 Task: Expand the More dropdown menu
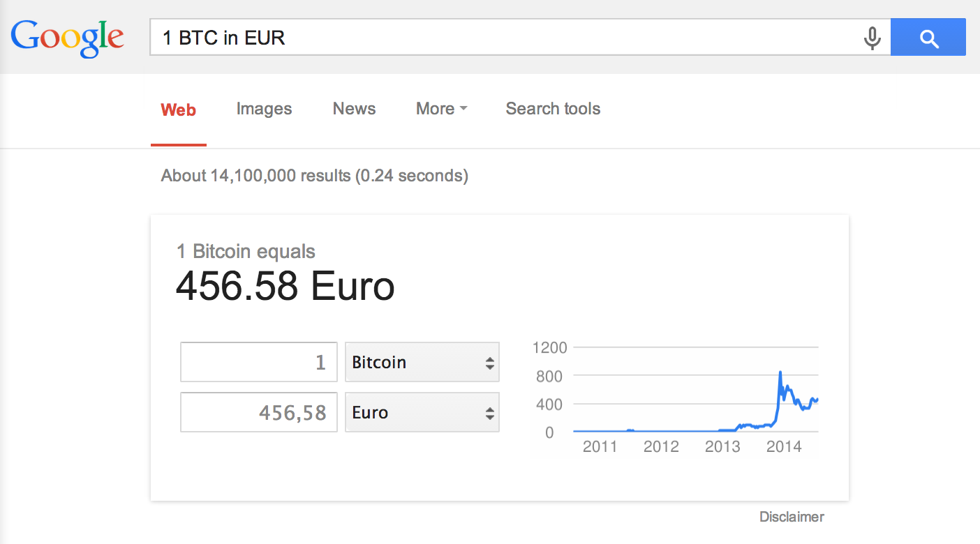point(441,109)
